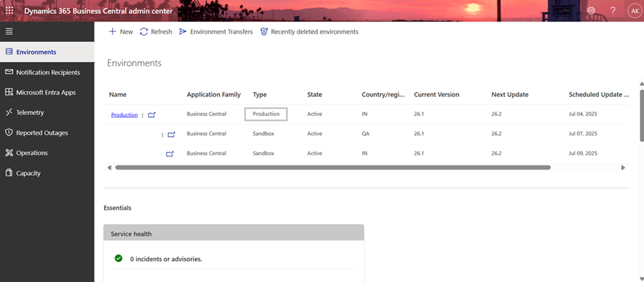Click the Next Update column header
The width and height of the screenshot is (644, 282).
click(510, 94)
